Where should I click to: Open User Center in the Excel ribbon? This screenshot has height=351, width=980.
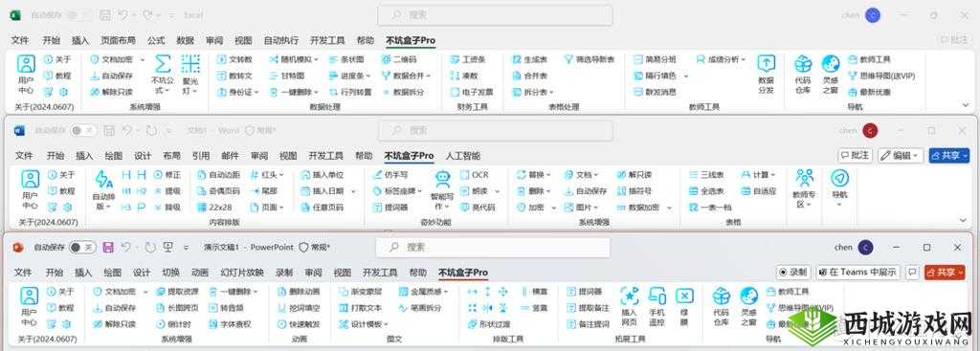tap(26, 75)
